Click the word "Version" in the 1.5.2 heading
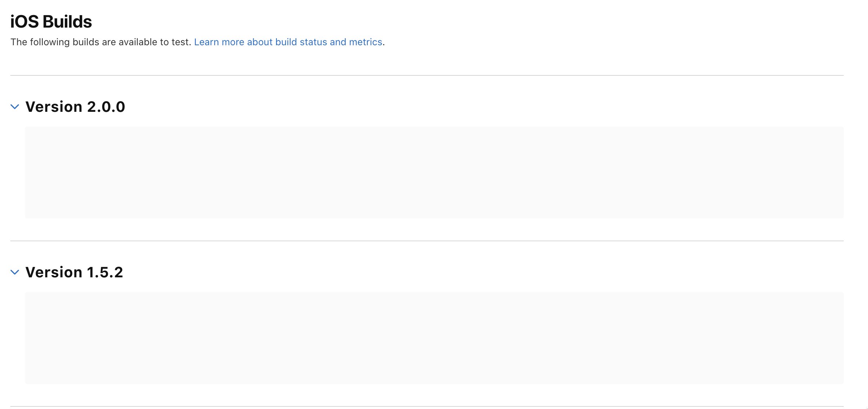 click(x=54, y=273)
